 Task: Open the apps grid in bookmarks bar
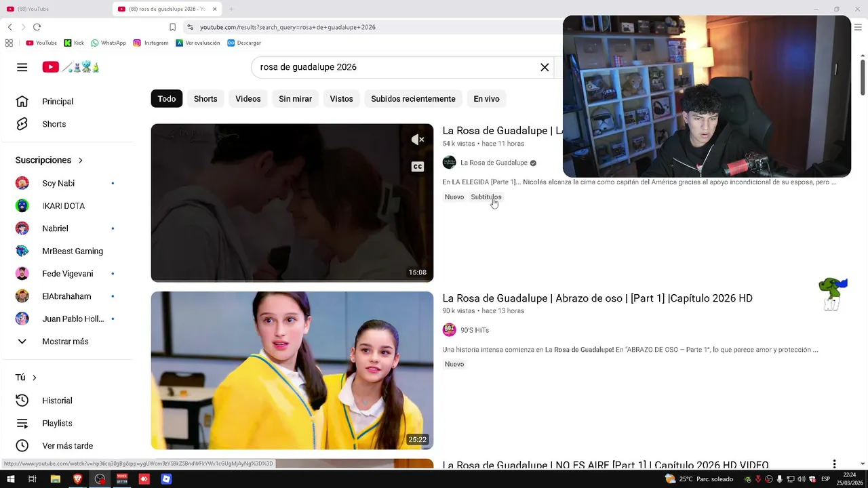pyautogui.click(x=9, y=43)
